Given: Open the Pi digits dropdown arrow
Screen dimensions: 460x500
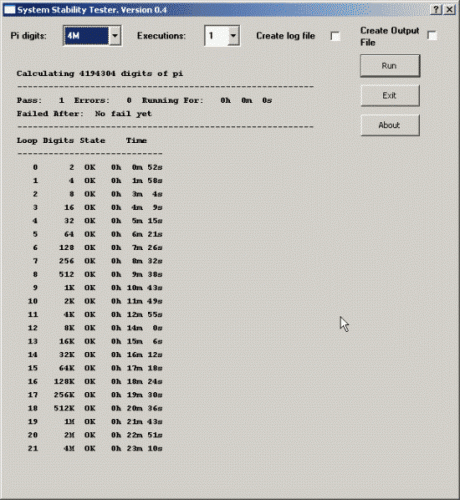Looking at the screenshot, I should tap(115, 36).
